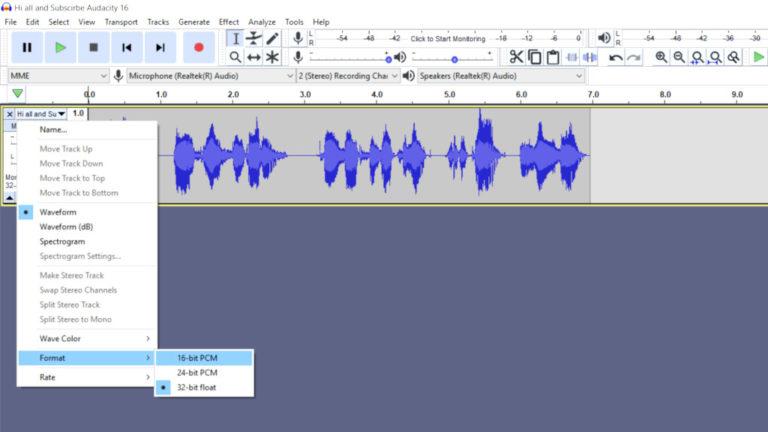768x432 pixels.
Task: Open the MME audio host dropdown
Action: tap(58, 76)
